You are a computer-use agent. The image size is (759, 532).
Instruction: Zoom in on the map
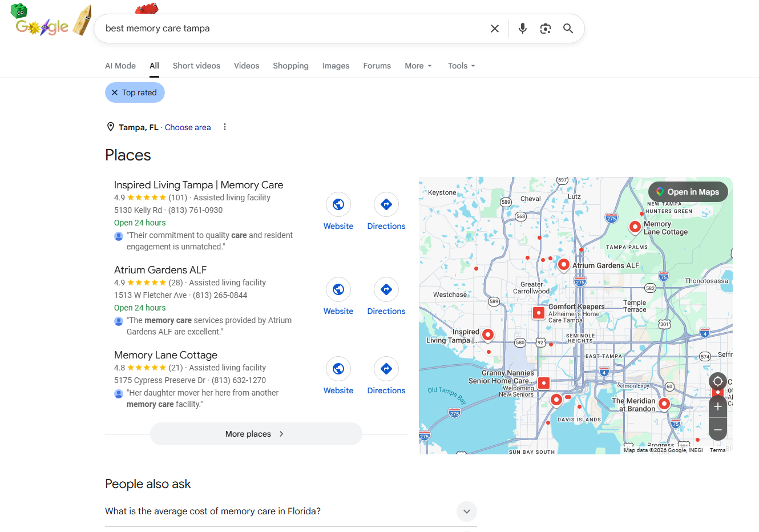click(x=718, y=407)
